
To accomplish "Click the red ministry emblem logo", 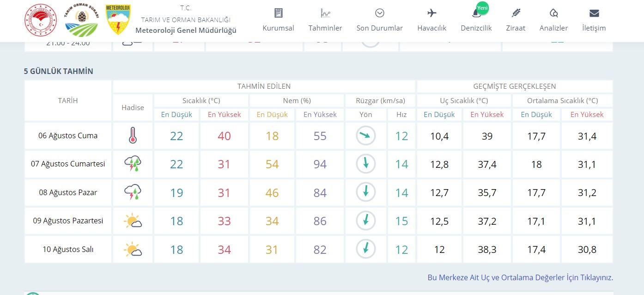I will point(41,20).
